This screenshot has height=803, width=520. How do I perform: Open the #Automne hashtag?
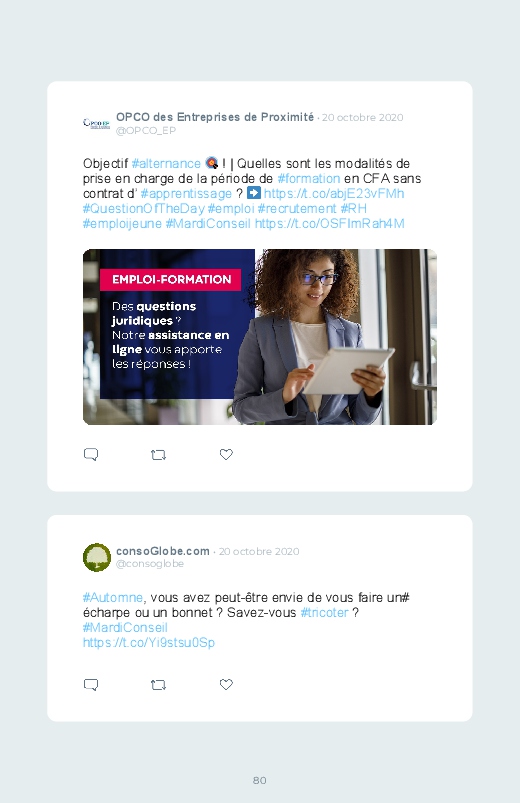click(x=113, y=598)
